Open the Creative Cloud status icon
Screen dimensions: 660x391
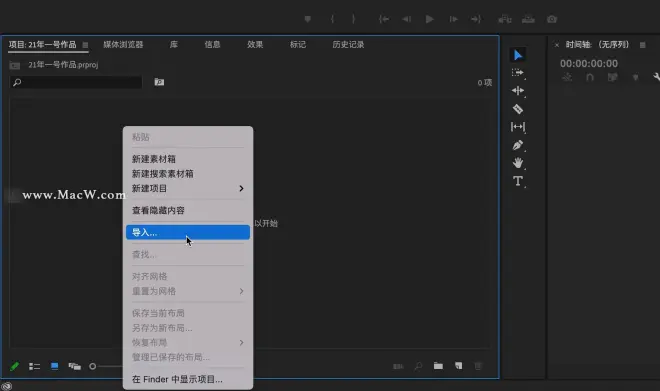click(x=6, y=386)
